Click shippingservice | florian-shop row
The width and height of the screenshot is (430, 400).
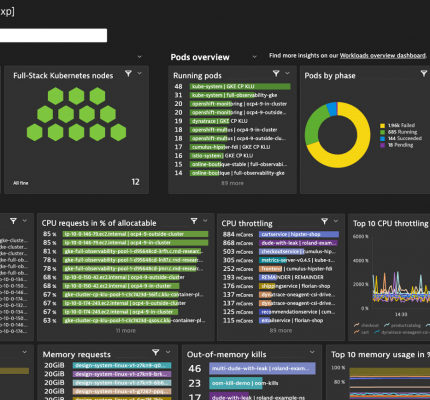click(x=281, y=286)
